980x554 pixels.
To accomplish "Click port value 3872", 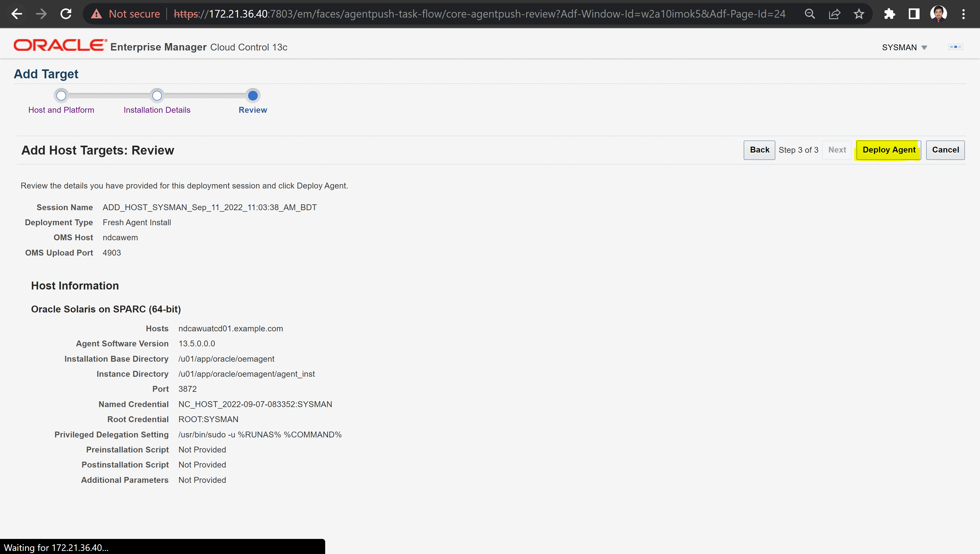I will click(x=187, y=389).
